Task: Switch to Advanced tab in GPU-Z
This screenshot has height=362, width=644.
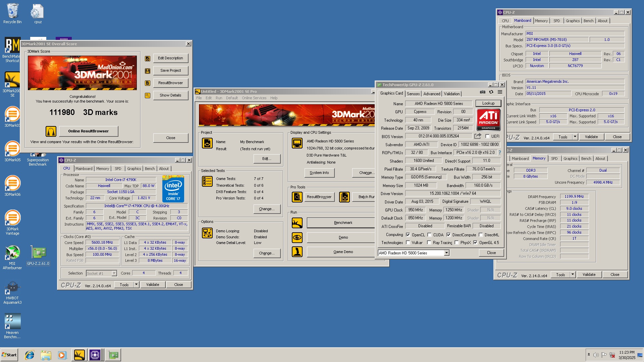Action: (432, 94)
